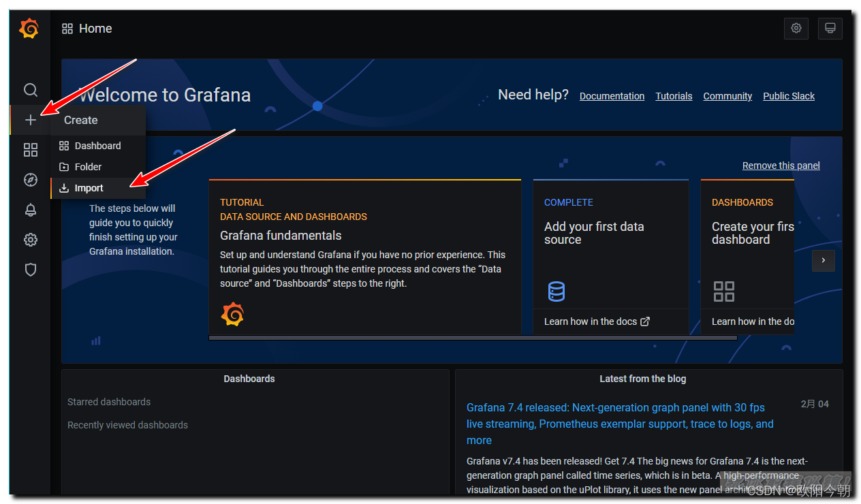Open the Grafana 7.4 released blog post
861x504 pixels.
(620, 424)
